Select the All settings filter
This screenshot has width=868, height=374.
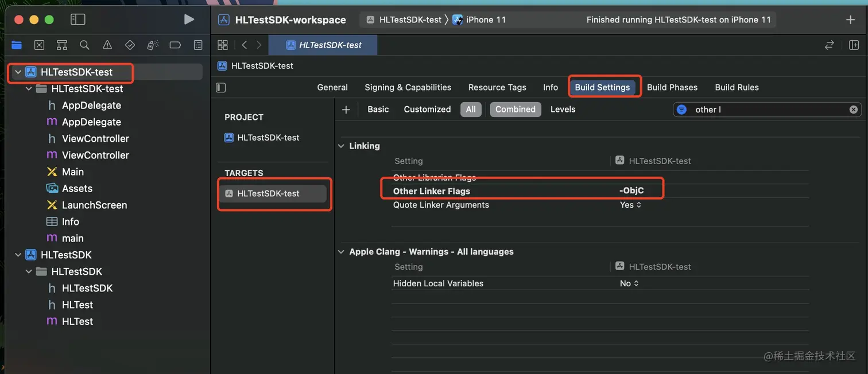click(471, 109)
